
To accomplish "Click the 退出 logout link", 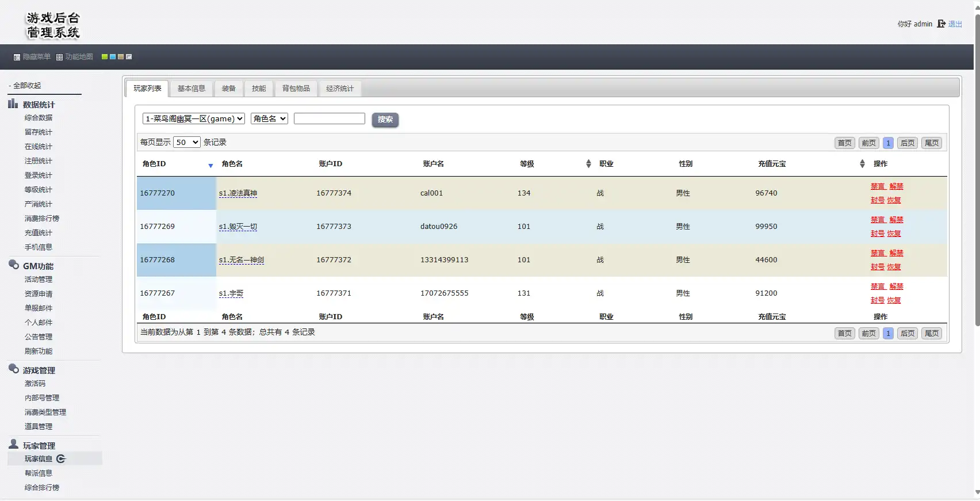I will point(955,24).
